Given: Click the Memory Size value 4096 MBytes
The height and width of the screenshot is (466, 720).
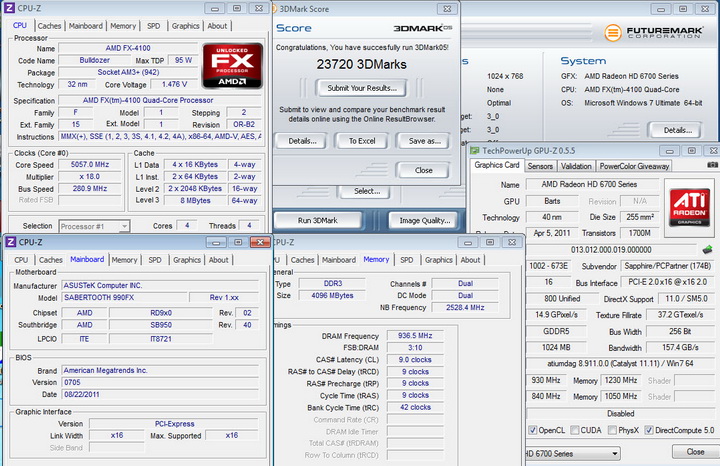Looking at the screenshot, I should (332, 296).
